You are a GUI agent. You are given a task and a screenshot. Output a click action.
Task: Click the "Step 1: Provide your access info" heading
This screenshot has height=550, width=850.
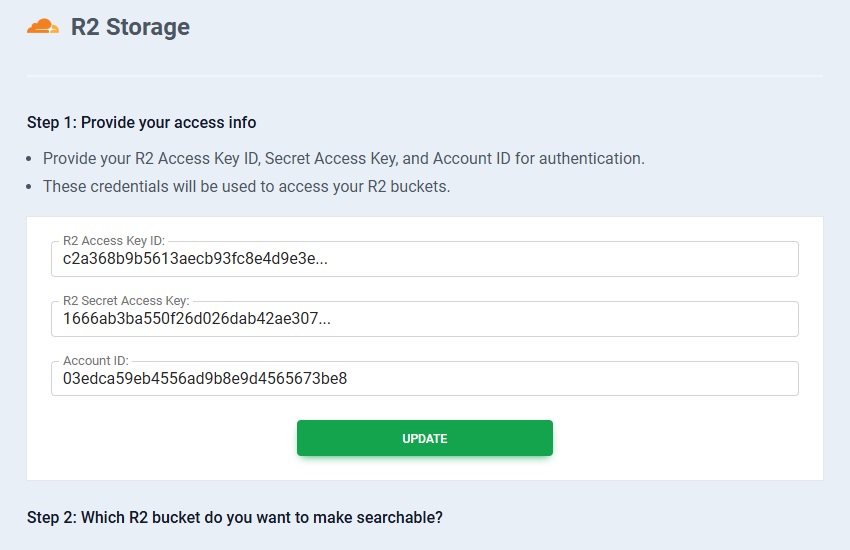tap(141, 123)
